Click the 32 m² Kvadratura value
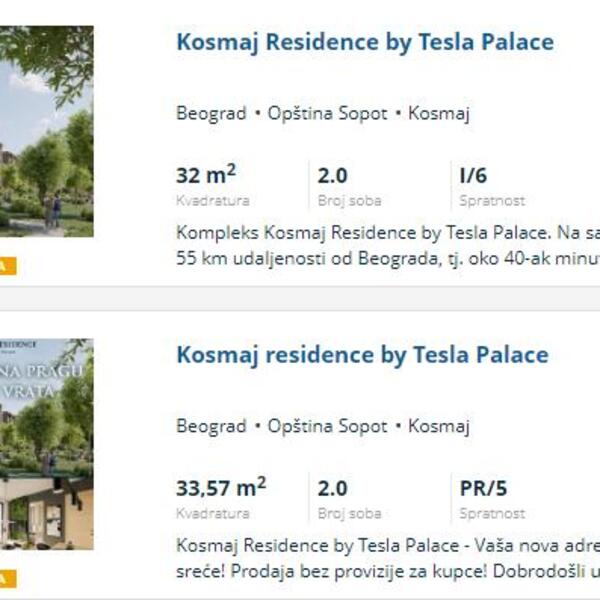 206,176
